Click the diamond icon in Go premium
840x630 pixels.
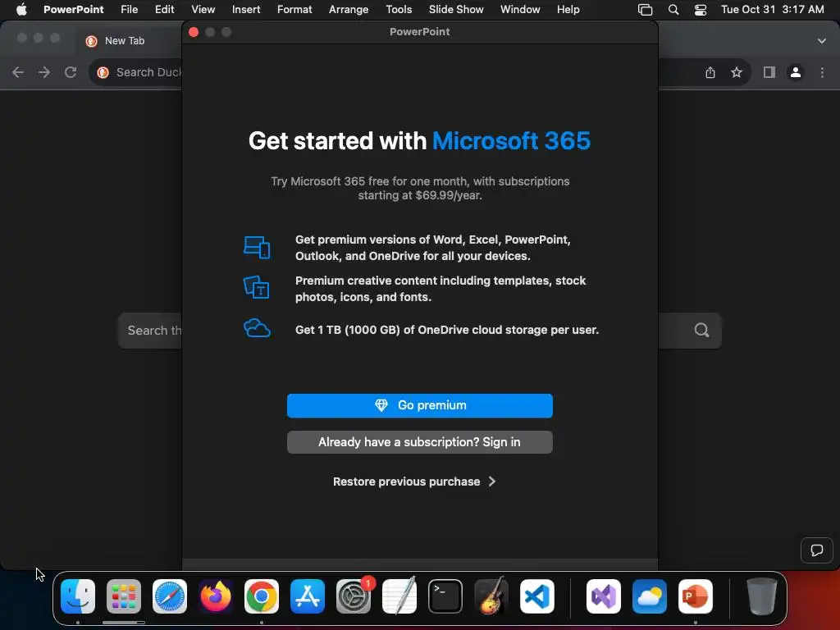tap(381, 405)
